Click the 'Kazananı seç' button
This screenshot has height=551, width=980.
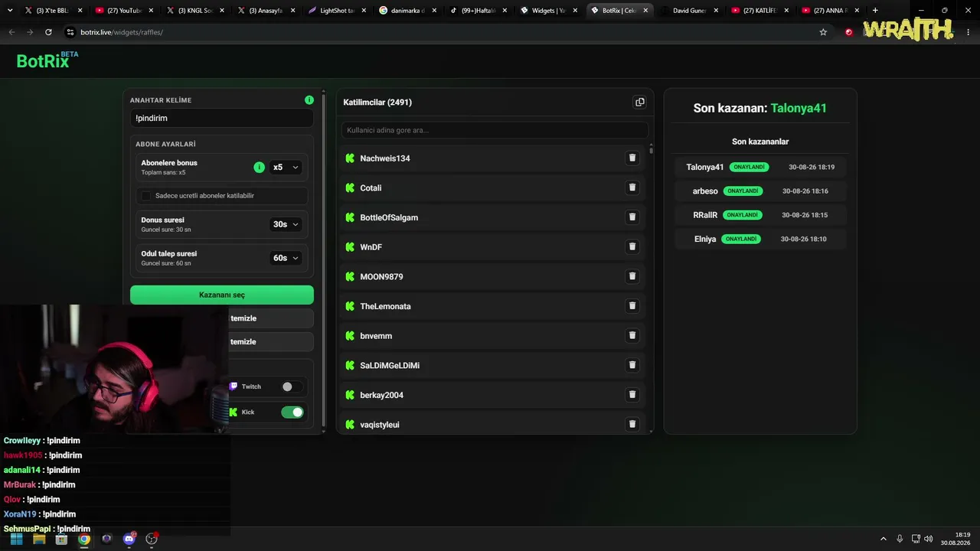(x=222, y=295)
